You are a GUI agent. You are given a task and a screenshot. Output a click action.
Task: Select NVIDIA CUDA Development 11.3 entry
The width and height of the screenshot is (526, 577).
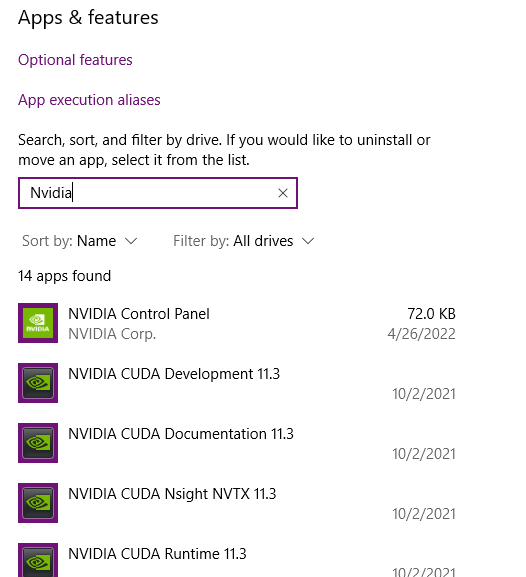click(237, 383)
